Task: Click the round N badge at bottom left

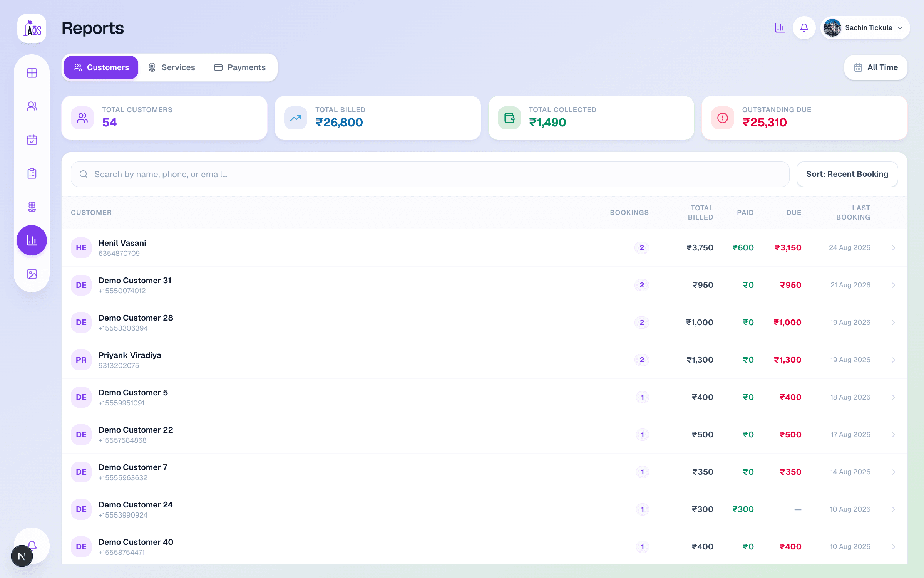Action: pos(22,556)
